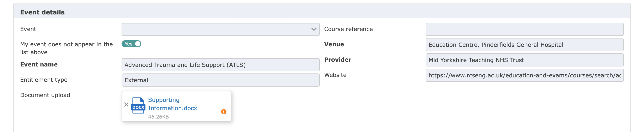The height and width of the screenshot is (136, 644).
Task: Click the 46.26KB file size text
Action: [158, 117]
